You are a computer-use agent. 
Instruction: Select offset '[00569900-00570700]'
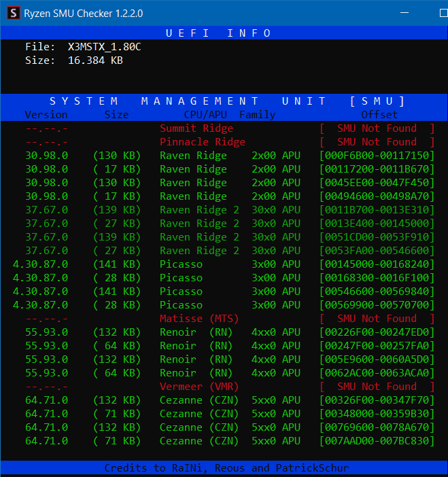pyautogui.click(x=377, y=305)
